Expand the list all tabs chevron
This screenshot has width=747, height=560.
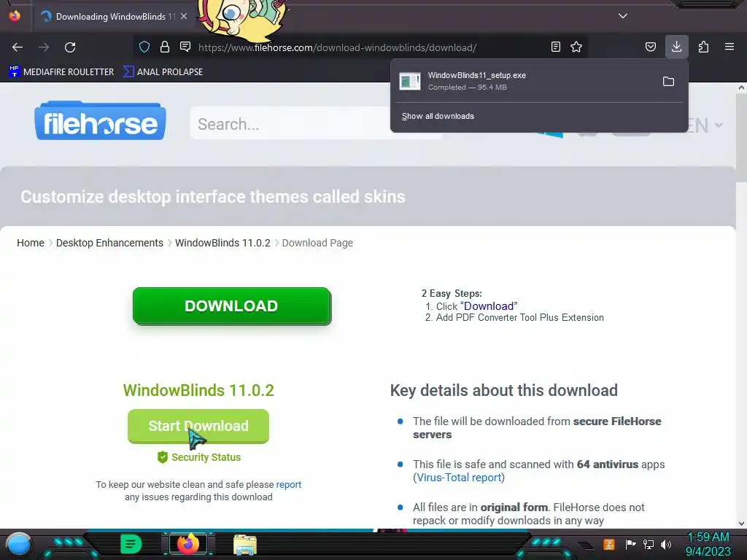[623, 16]
